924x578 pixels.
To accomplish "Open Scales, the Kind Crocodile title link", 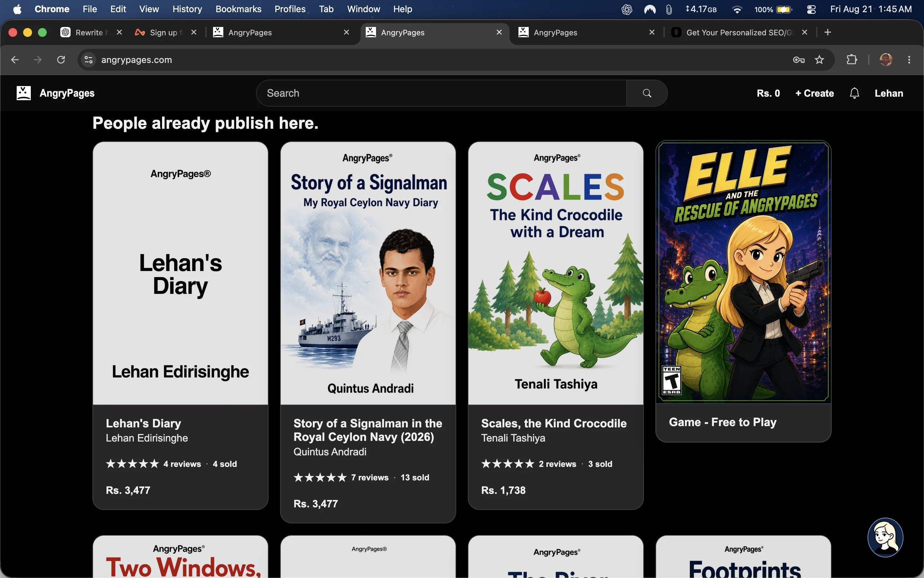I will [554, 423].
